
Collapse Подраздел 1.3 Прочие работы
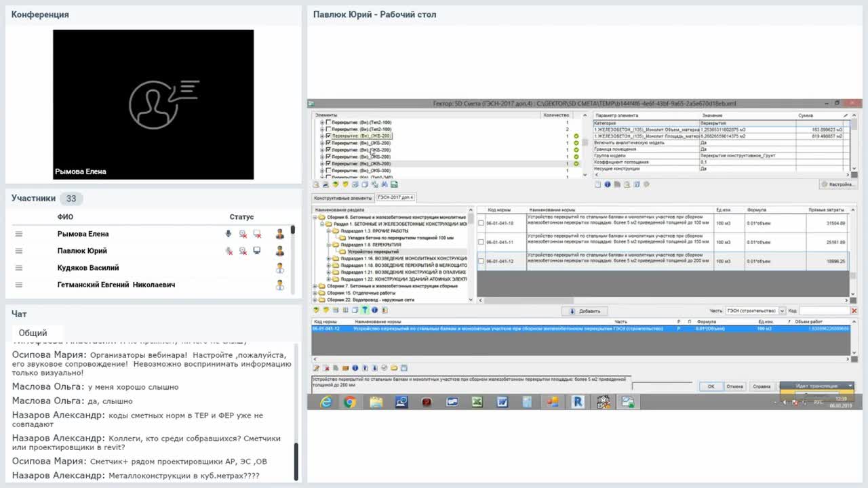tap(329, 230)
